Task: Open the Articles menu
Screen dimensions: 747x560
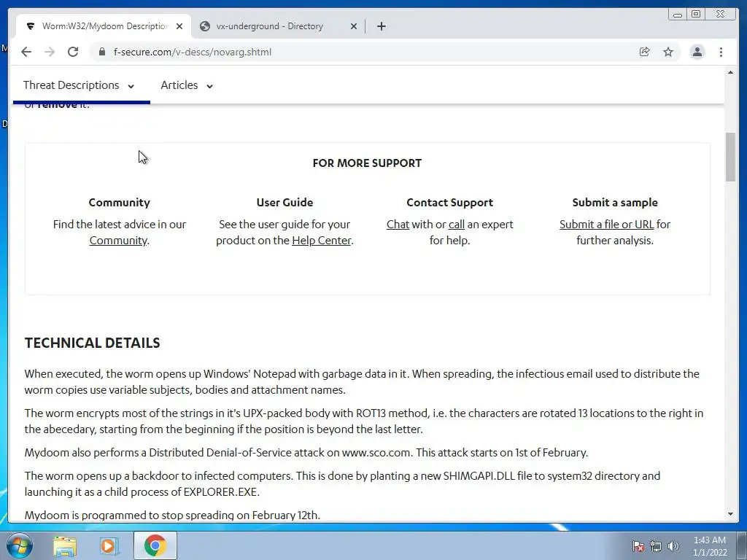Action: point(186,85)
